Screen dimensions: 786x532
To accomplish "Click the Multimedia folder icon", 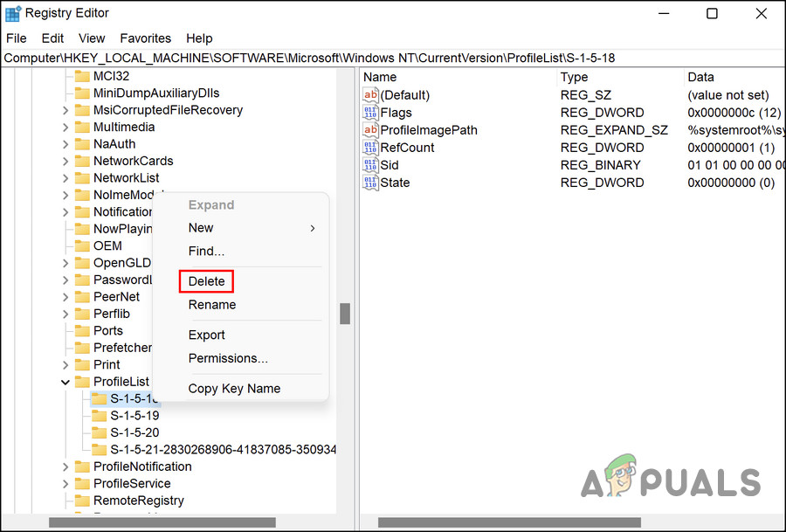I will (x=82, y=128).
